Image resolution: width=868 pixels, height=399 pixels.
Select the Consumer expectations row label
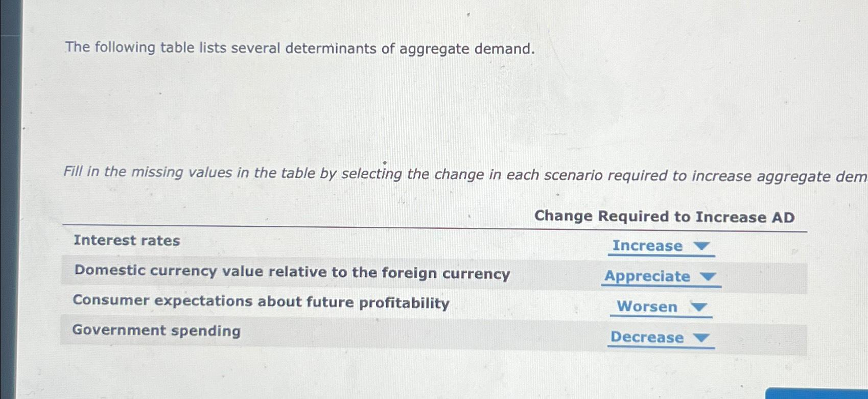(261, 302)
